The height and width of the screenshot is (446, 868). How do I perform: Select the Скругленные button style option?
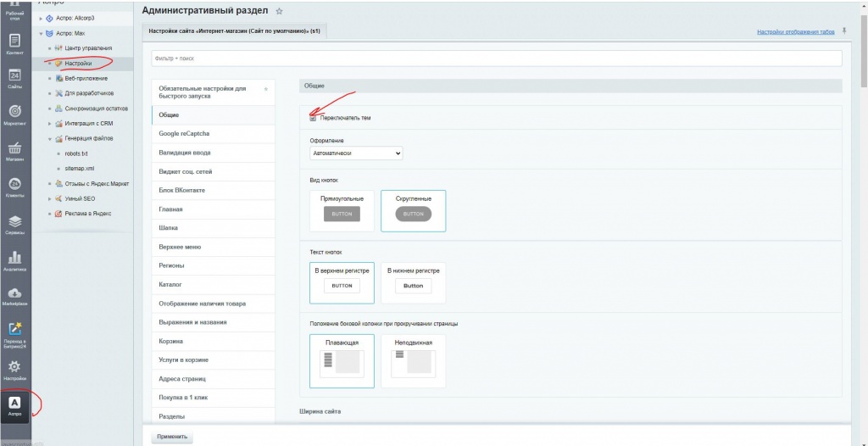tap(414, 210)
